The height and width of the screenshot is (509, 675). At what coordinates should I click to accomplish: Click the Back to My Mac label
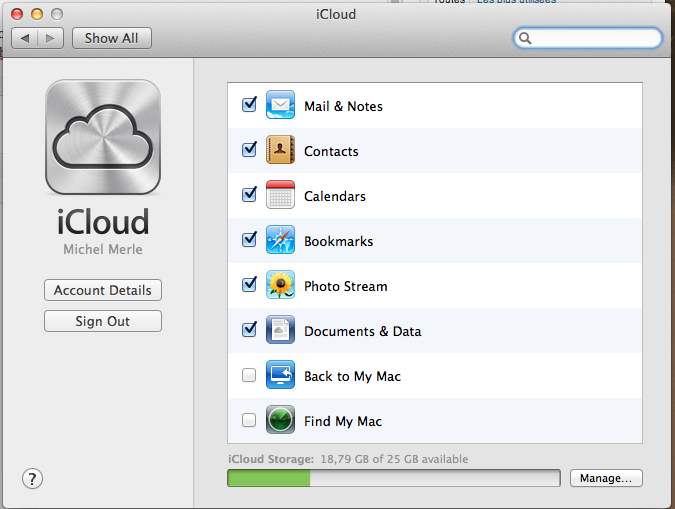pos(353,376)
